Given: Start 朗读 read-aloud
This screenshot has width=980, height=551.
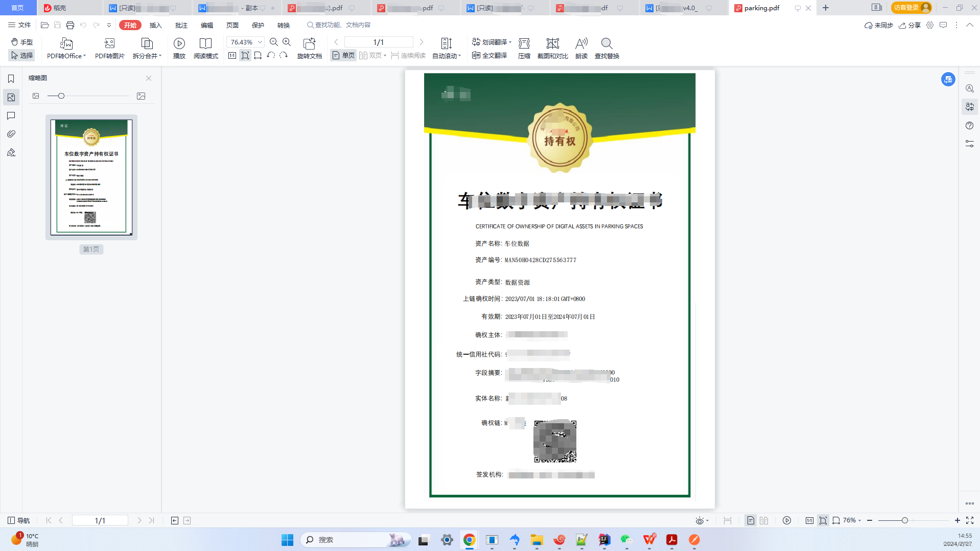Looking at the screenshot, I should (x=581, y=48).
